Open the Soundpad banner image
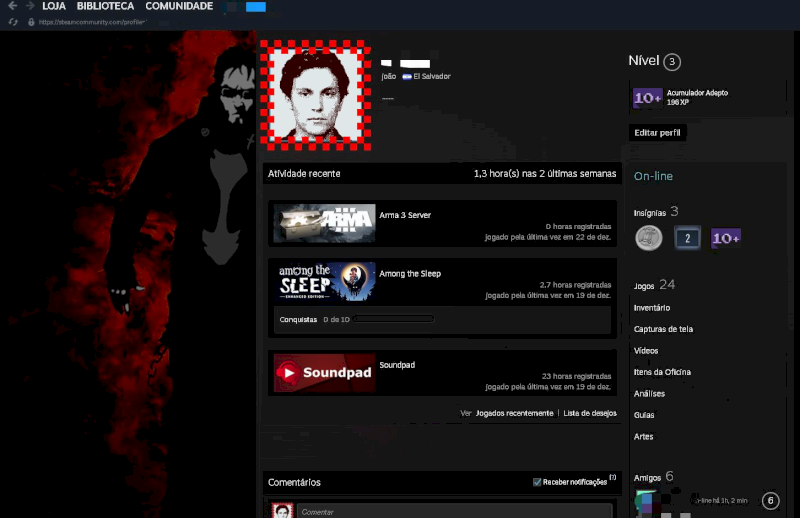The height and width of the screenshot is (518, 800). click(324, 373)
